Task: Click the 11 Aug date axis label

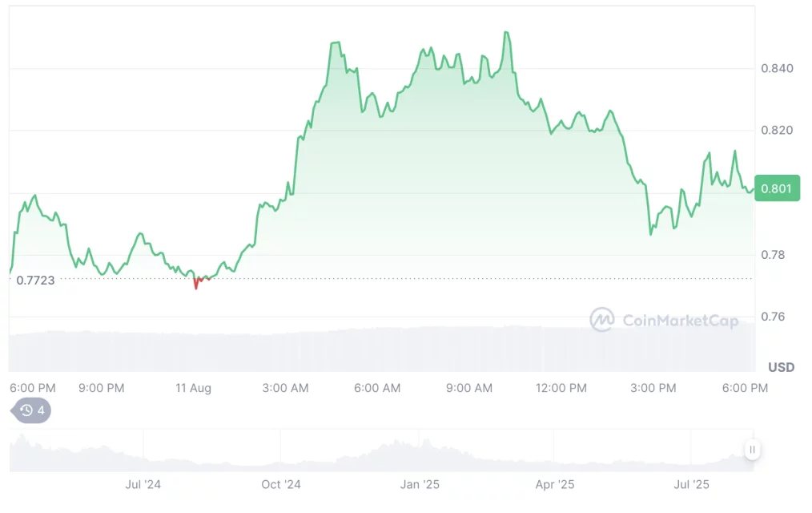Action: (x=194, y=388)
